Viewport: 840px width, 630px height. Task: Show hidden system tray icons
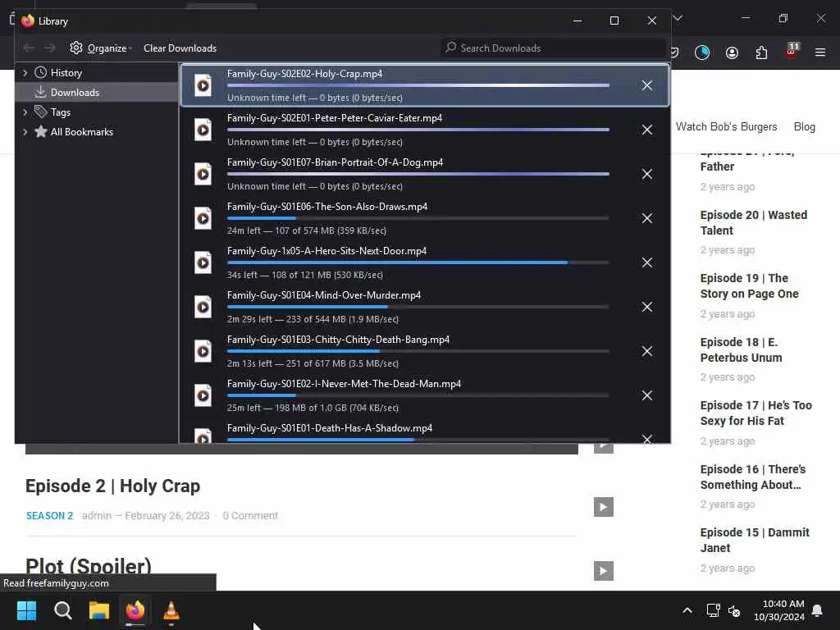coord(687,610)
